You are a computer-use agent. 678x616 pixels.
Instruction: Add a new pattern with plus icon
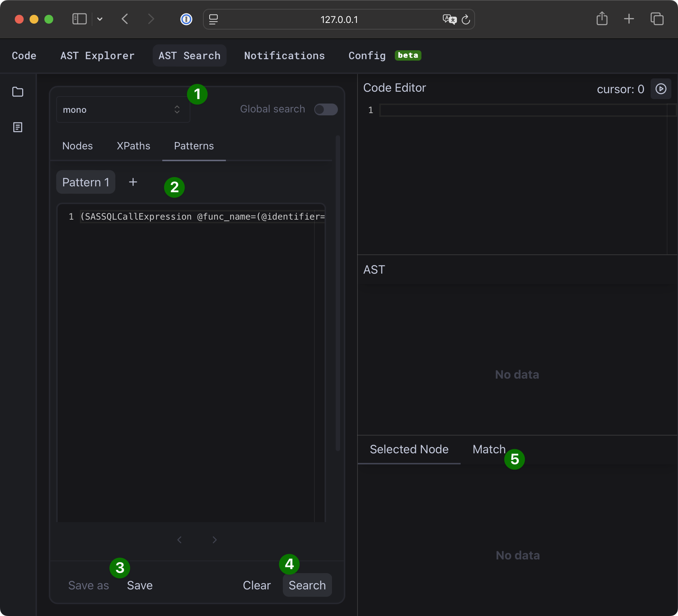pyautogui.click(x=133, y=182)
